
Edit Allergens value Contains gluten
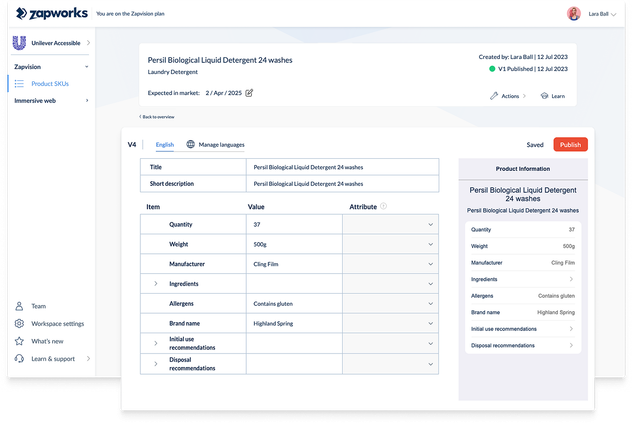[294, 303]
